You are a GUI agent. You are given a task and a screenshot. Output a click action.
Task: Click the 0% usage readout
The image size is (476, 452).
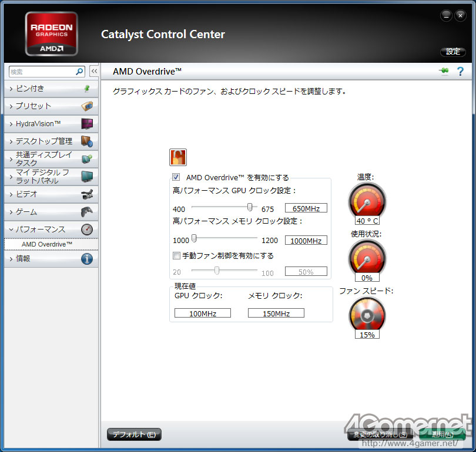point(367,278)
